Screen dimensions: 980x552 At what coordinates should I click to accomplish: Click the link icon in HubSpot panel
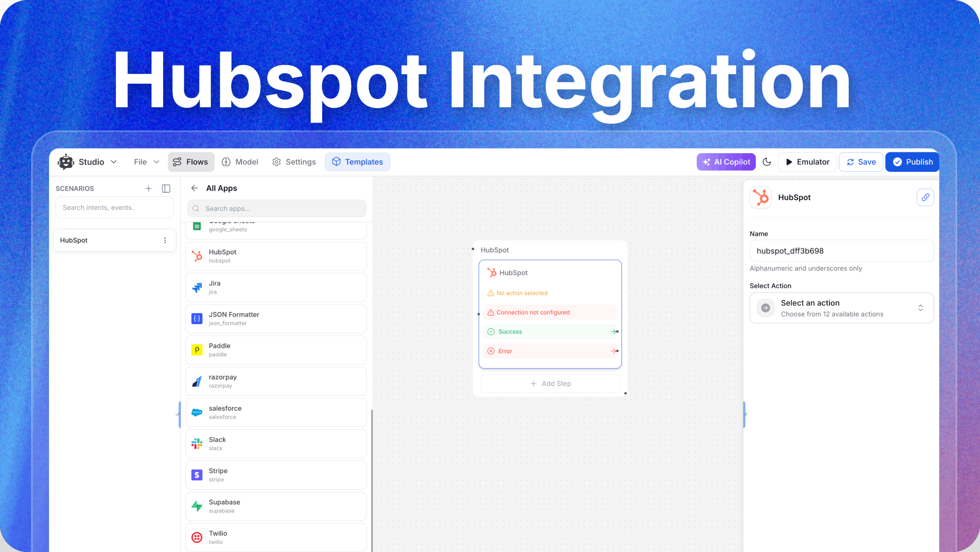(925, 197)
